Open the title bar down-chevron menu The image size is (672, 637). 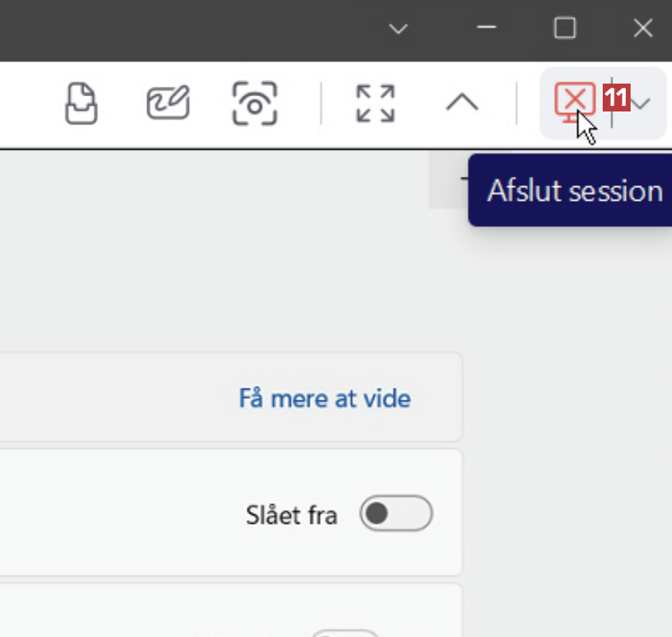[398, 29]
